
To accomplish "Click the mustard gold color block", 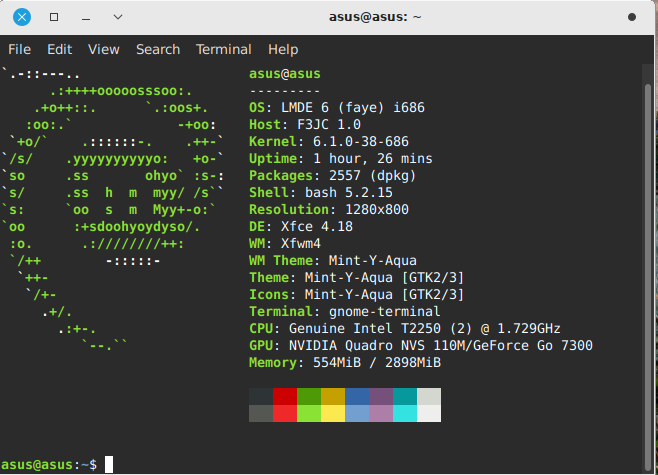I will tap(333, 397).
